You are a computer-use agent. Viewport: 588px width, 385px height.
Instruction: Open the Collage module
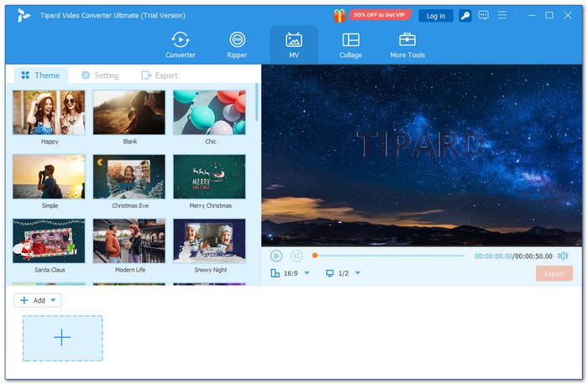tap(350, 45)
